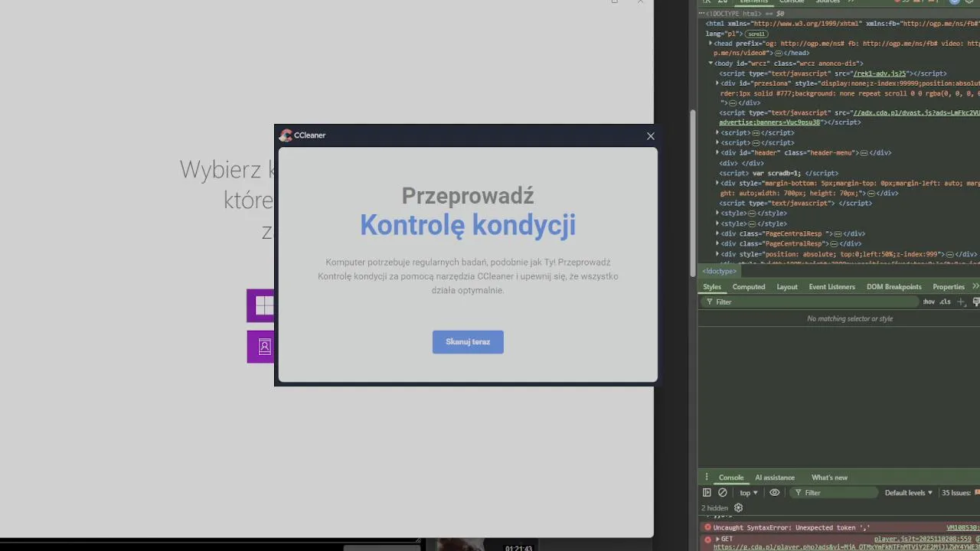Click the Uncaught SyntaxError message text
Screen dimensions: 980x551
coord(792,528)
